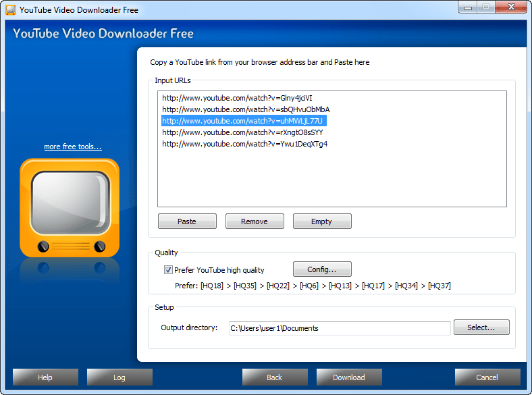The image size is (532, 395).
Task: Empty the URL list
Action: pos(322,221)
